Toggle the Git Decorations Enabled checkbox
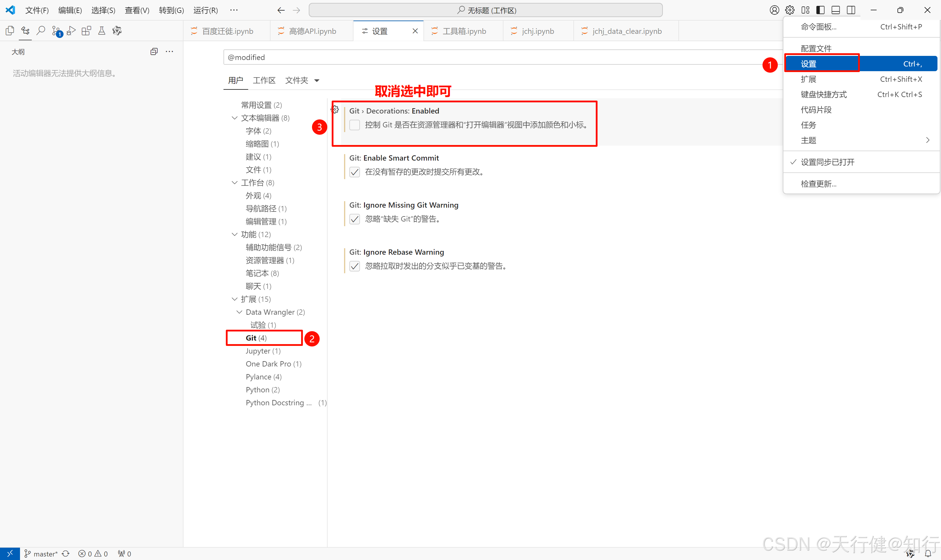 [354, 125]
